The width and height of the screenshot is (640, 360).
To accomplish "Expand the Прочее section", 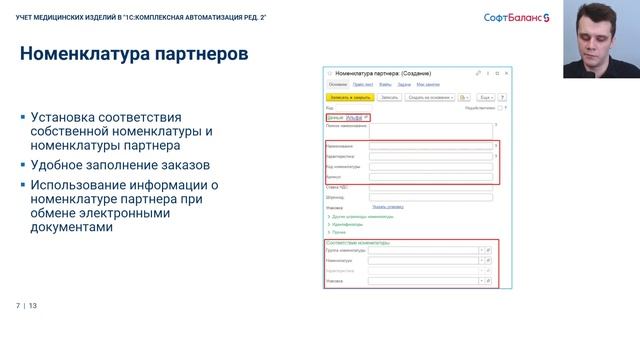I will pyautogui.click(x=337, y=232).
